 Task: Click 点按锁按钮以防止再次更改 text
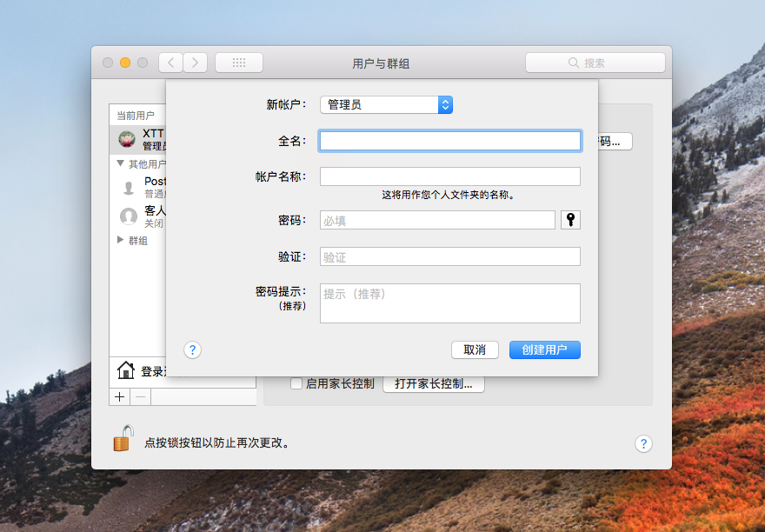point(217,443)
